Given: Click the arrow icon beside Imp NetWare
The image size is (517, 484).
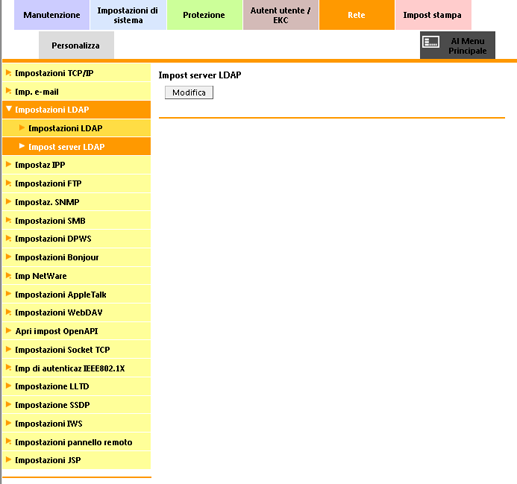Looking at the screenshot, I should click(9, 275).
